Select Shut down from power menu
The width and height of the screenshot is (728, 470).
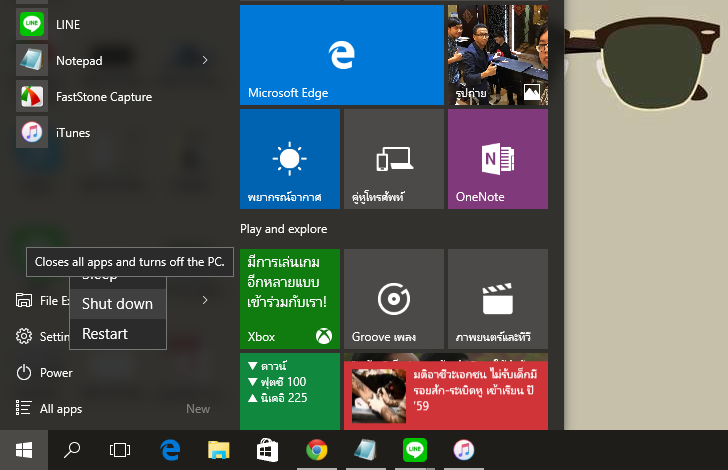[117, 303]
